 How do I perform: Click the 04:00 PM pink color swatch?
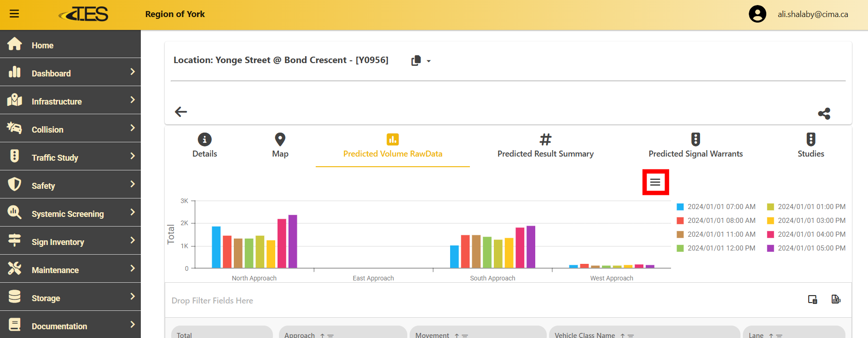click(x=770, y=234)
